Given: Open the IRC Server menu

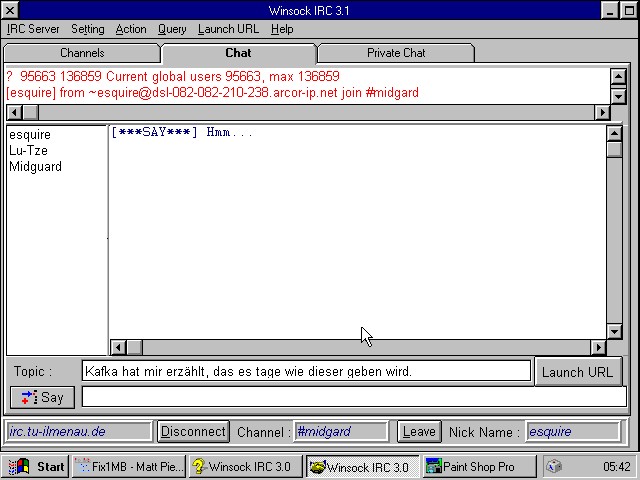Looking at the screenshot, I should (x=33, y=29).
